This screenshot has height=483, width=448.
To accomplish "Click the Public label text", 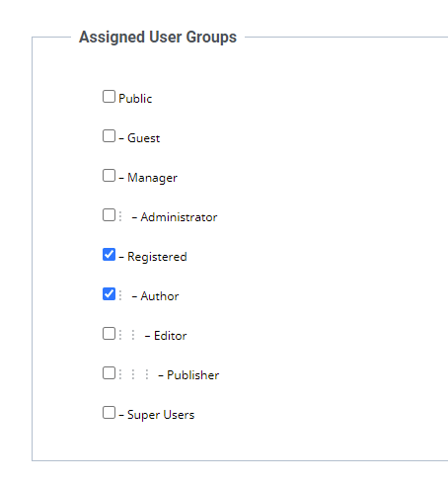I will (x=135, y=99).
